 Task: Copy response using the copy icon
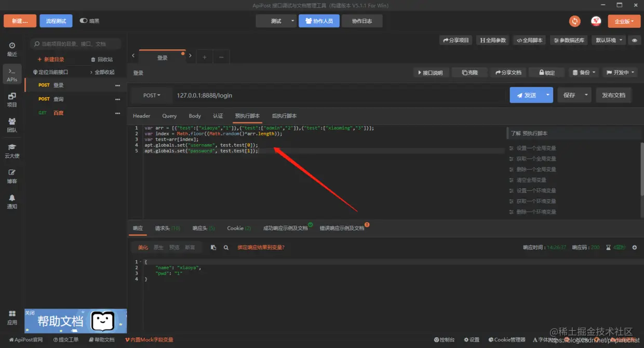(213, 247)
